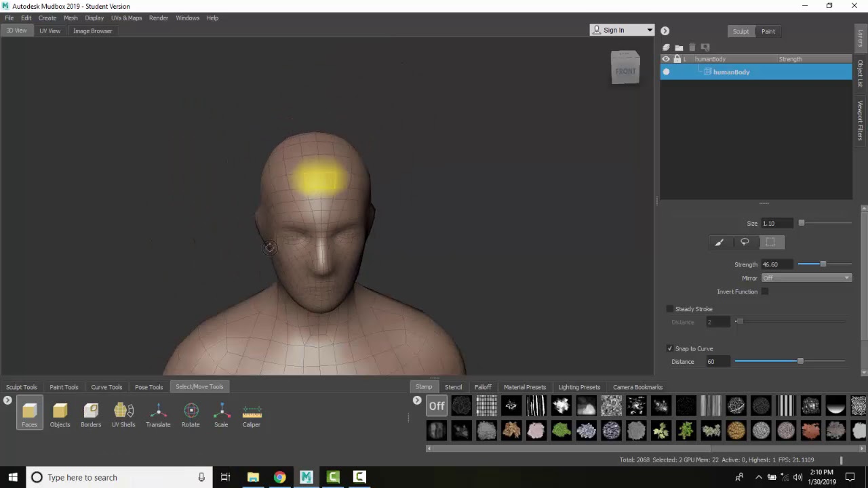Pick the Translate tool
The width and height of the screenshot is (868, 488).
158,413
